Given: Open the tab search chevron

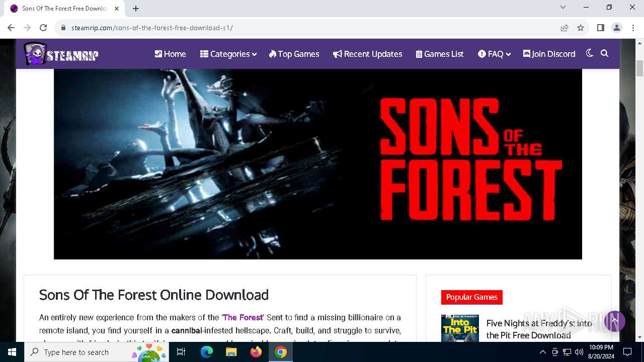Looking at the screenshot, I should [x=563, y=8].
